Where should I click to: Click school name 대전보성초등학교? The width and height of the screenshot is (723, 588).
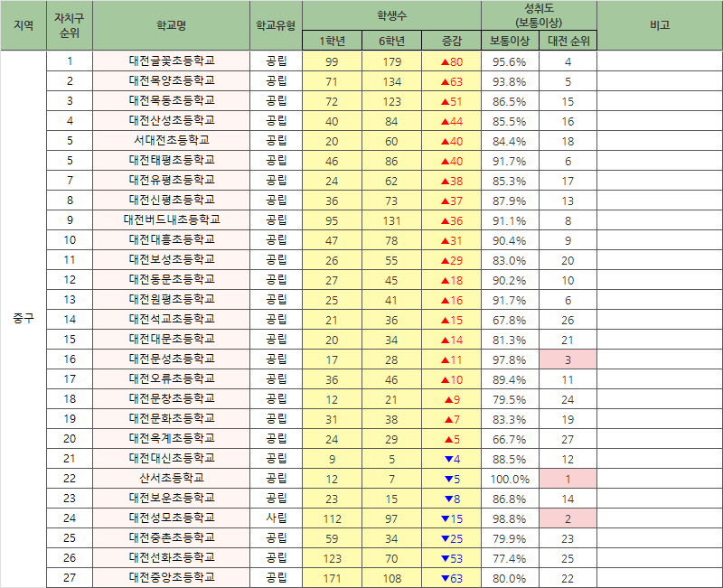[171, 259]
